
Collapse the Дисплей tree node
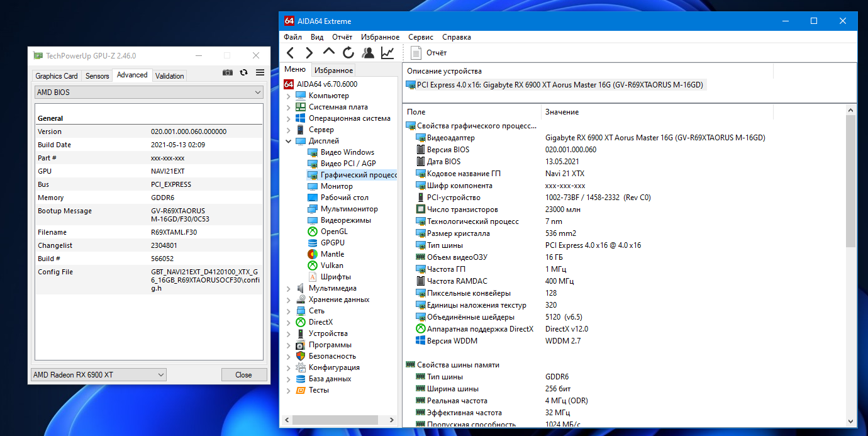pyautogui.click(x=289, y=142)
